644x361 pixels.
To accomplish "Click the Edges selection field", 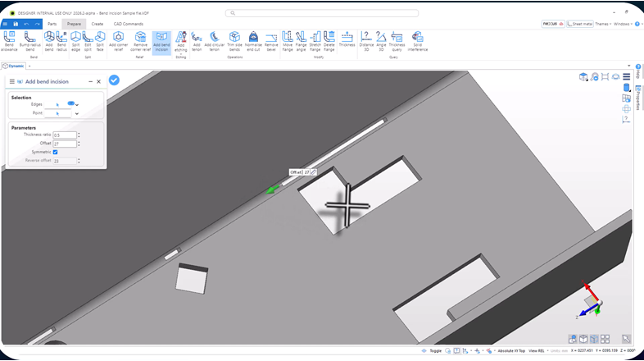I will (57, 105).
